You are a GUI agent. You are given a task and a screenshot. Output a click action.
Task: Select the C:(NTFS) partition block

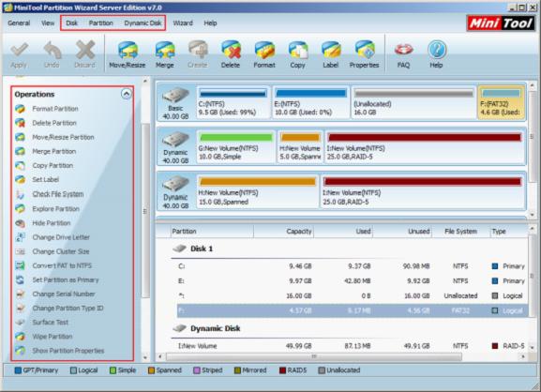[x=233, y=102]
